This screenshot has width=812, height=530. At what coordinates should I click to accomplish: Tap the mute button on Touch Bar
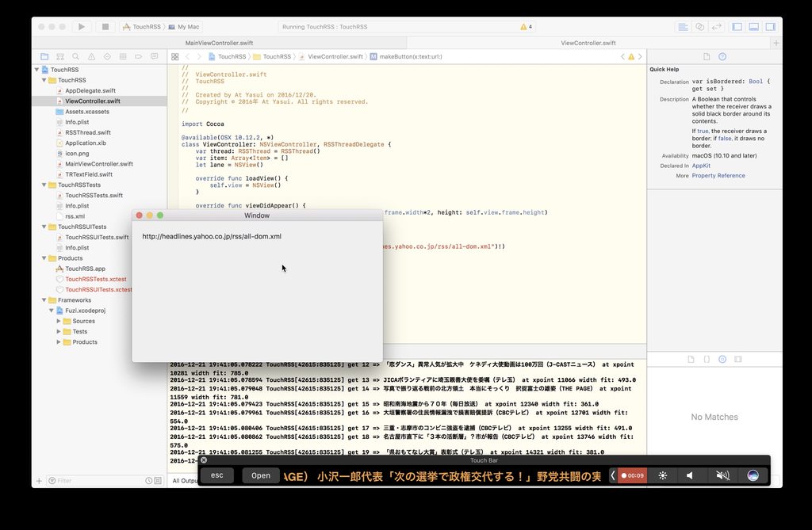722,475
